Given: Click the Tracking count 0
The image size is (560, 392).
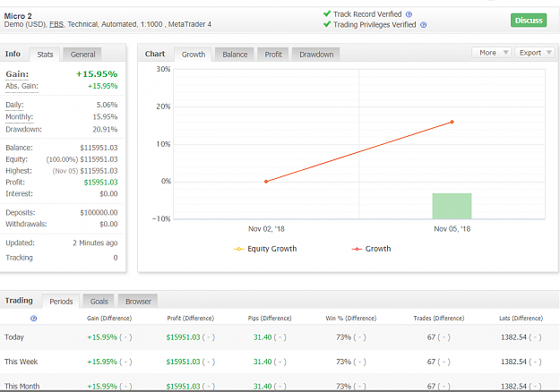Looking at the screenshot, I should click(116, 258).
